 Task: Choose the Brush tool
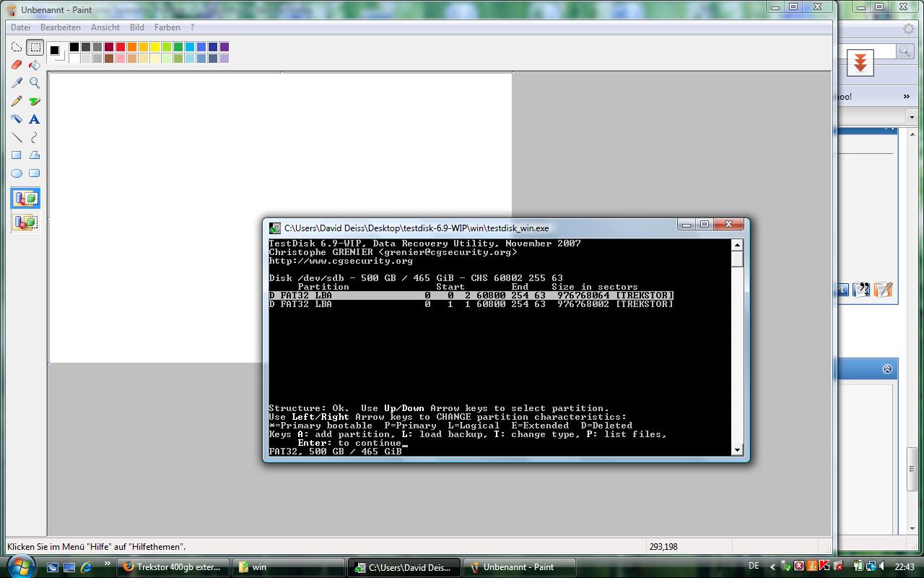pos(35,101)
